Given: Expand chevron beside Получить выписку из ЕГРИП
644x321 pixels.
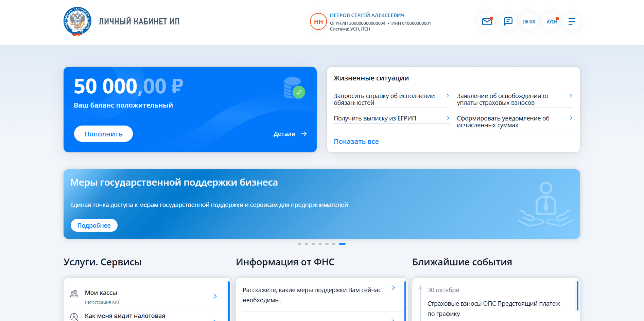Looking at the screenshot, I should point(448,118).
